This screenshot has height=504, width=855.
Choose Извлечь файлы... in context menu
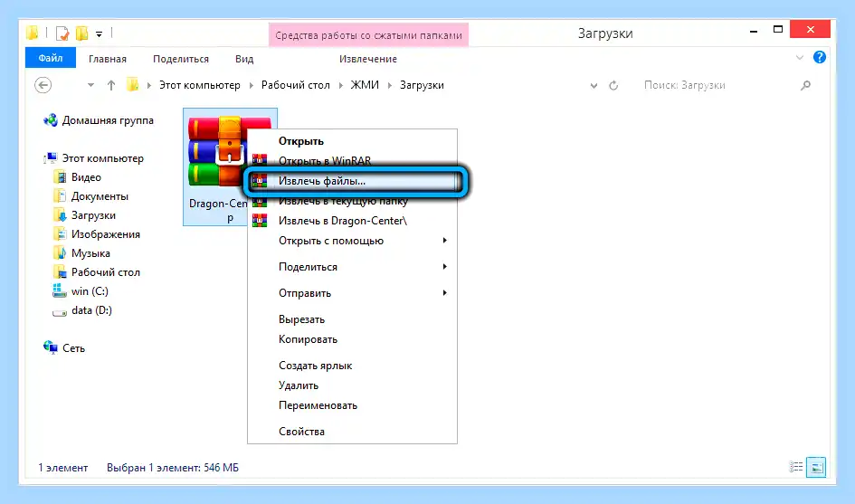pyautogui.click(x=352, y=181)
